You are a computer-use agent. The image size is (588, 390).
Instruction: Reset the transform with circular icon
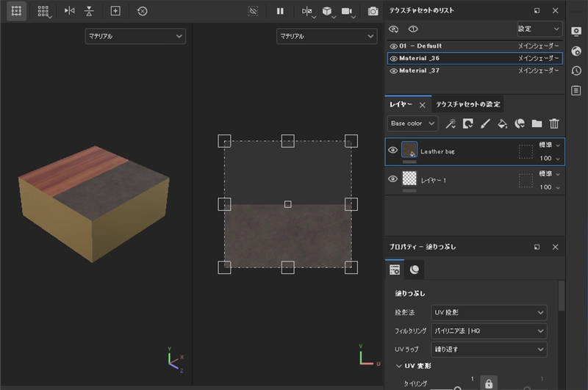[x=142, y=11]
